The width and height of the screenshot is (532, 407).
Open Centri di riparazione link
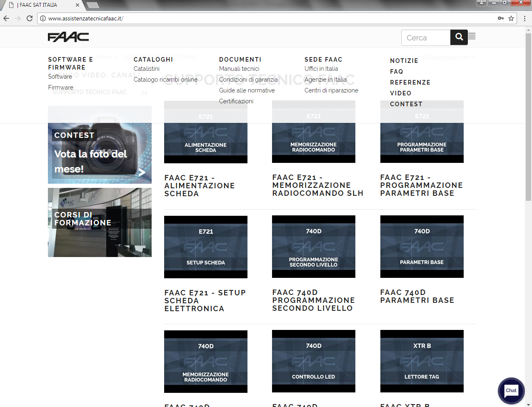tap(331, 90)
